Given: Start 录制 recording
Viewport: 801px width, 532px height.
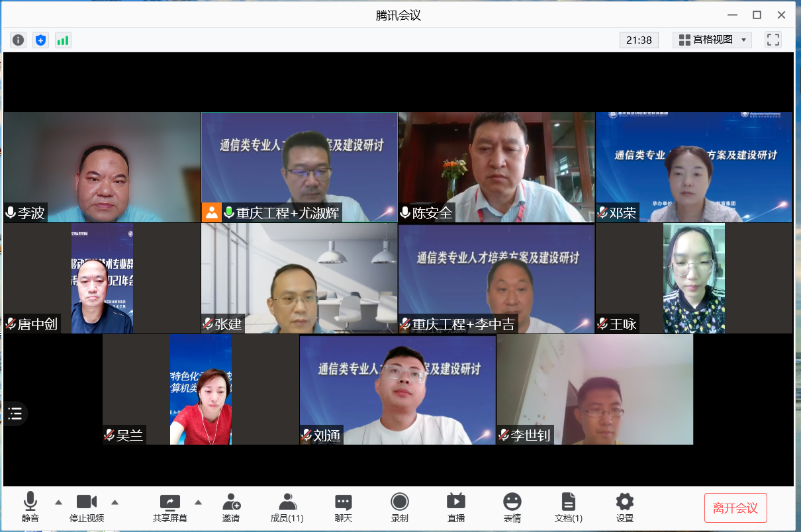Looking at the screenshot, I should 399,508.
